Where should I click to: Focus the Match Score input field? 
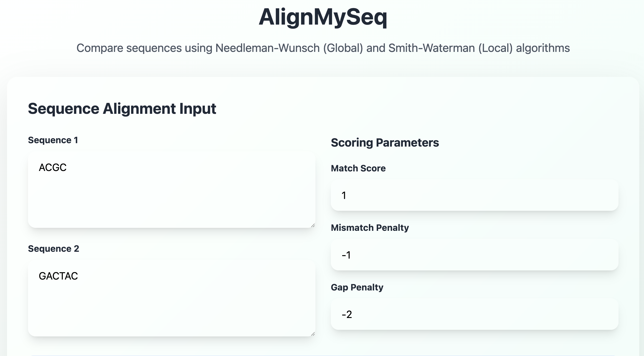(474, 195)
